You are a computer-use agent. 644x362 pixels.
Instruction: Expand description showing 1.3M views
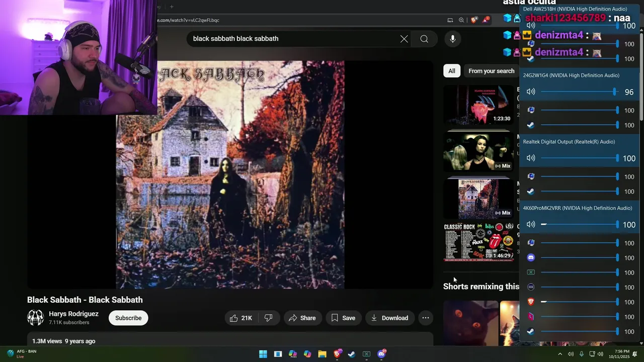pos(230,340)
